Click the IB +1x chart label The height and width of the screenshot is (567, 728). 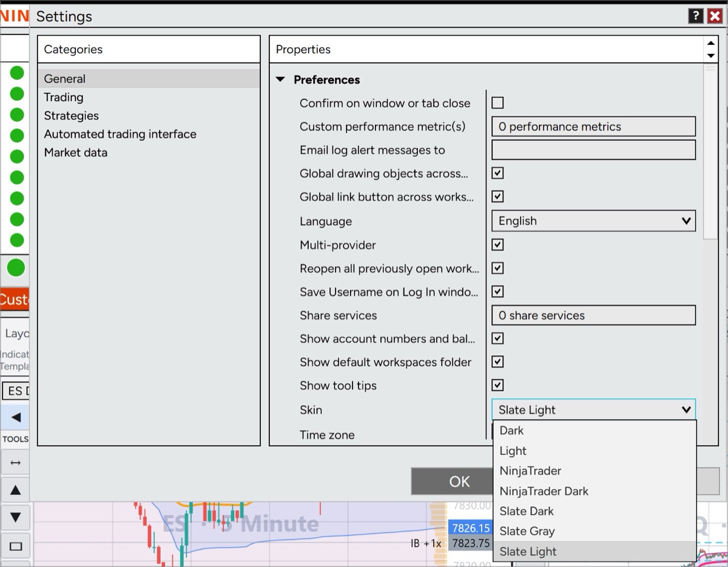pyautogui.click(x=426, y=543)
